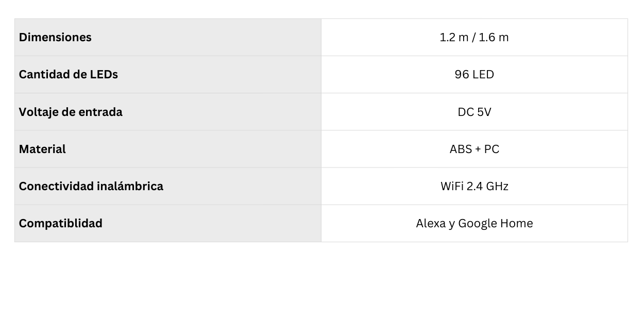Click the 2.4 GHz frequency text
Image resolution: width=644 pixels, height=335 pixels.
click(x=488, y=186)
